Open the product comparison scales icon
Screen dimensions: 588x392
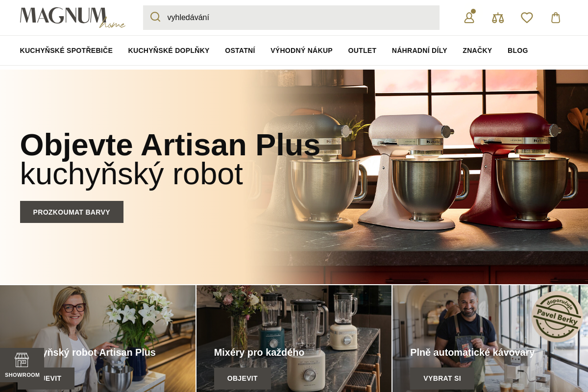tap(498, 18)
